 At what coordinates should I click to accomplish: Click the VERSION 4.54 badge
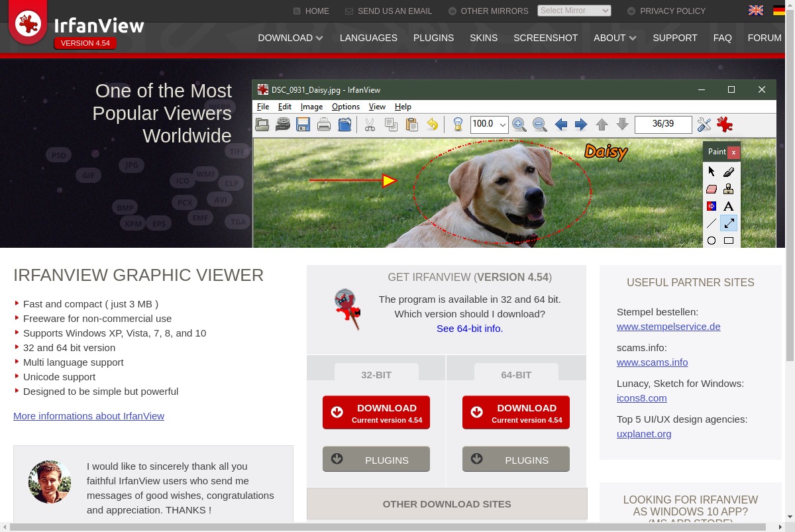(x=85, y=43)
